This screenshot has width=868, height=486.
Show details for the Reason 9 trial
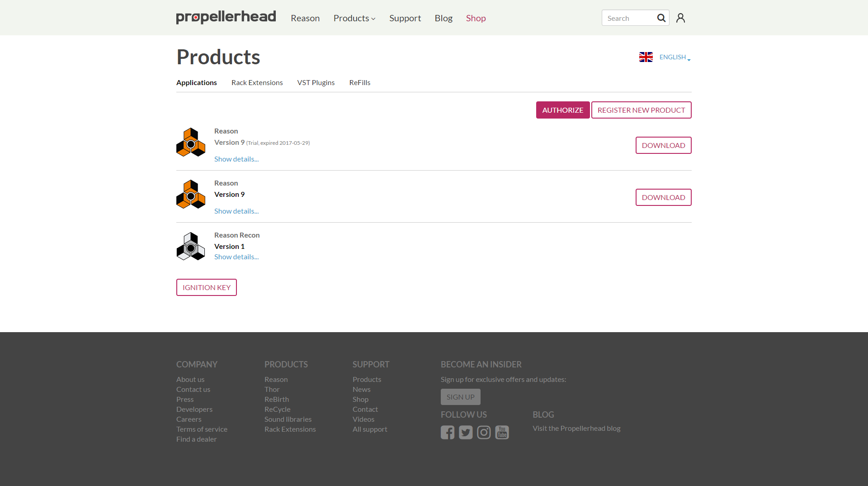click(x=236, y=159)
